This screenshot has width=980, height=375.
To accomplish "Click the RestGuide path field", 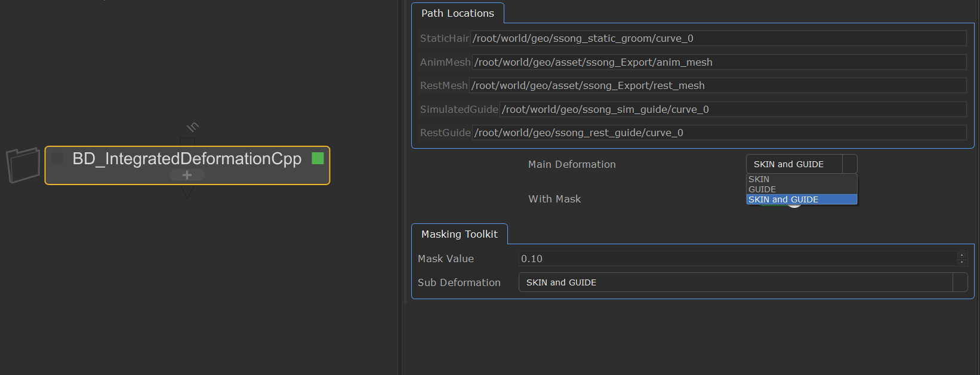I will click(719, 133).
